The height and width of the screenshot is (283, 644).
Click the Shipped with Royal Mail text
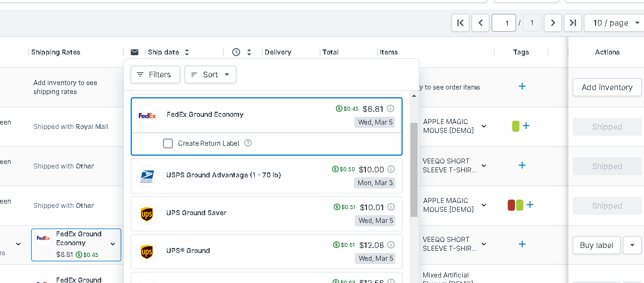(71, 127)
